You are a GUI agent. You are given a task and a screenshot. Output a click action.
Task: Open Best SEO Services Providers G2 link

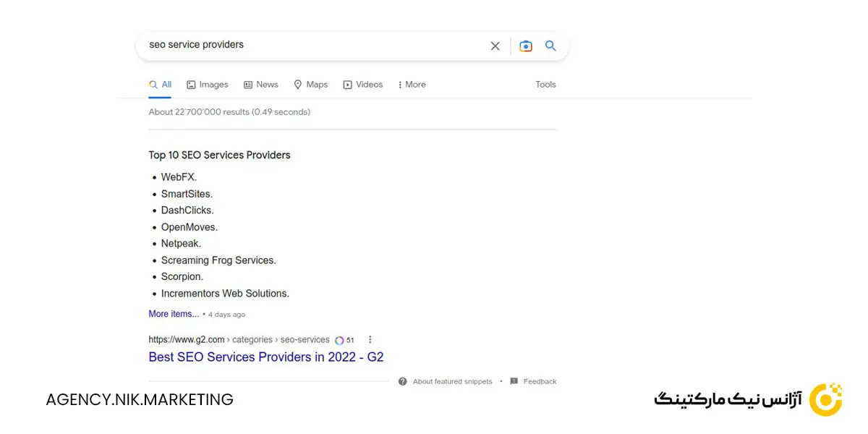tap(265, 357)
